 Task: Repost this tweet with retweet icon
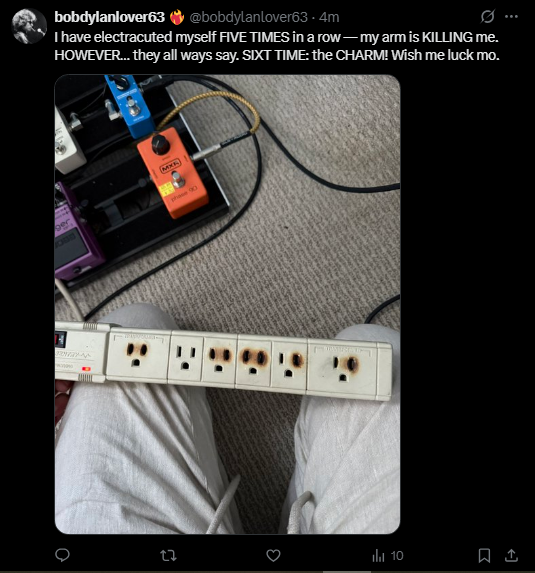click(168, 555)
